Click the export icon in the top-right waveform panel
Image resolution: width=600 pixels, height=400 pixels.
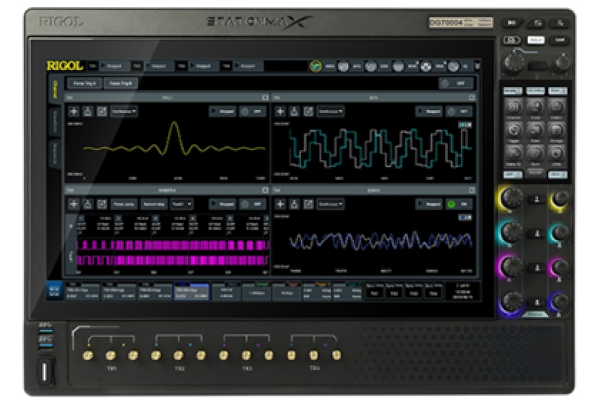[x=309, y=111]
